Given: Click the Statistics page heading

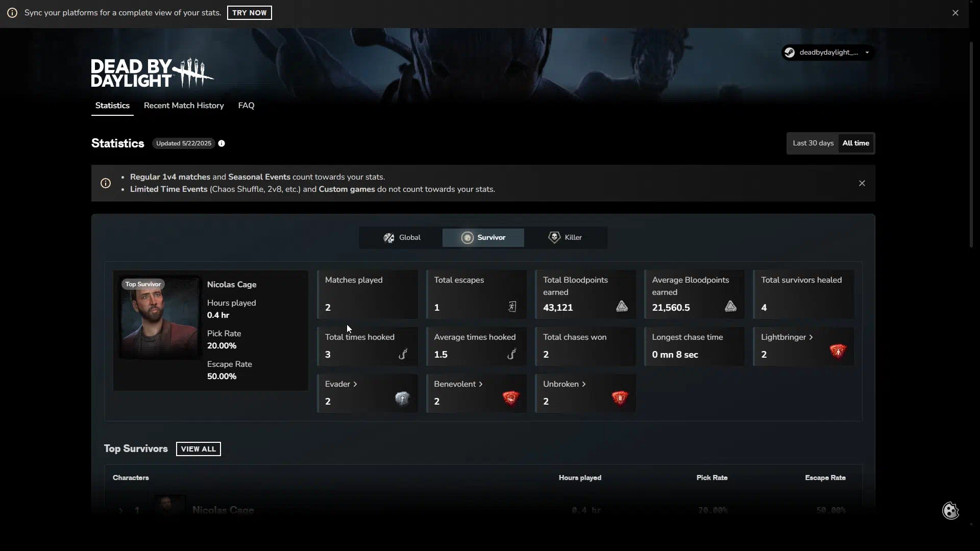Looking at the screenshot, I should [117, 143].
